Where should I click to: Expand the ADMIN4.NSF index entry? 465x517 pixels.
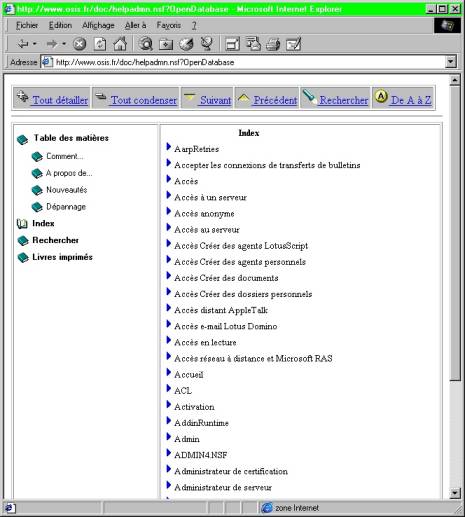pos(169,453)
